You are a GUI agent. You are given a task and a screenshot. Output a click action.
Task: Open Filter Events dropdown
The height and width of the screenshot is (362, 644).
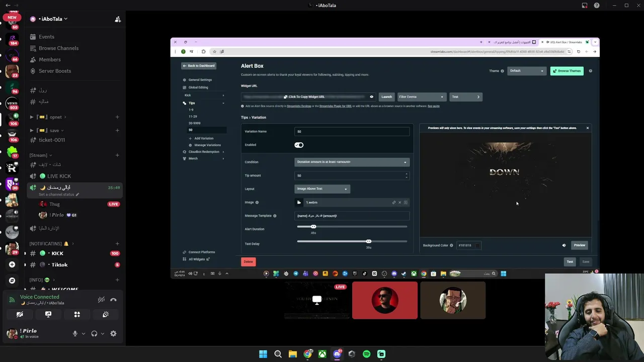(x=421, y=97)
